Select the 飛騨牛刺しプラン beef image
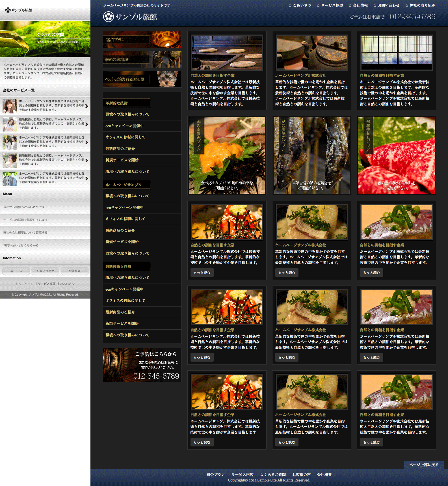448x486 pixels. click(x=396, y=155)
